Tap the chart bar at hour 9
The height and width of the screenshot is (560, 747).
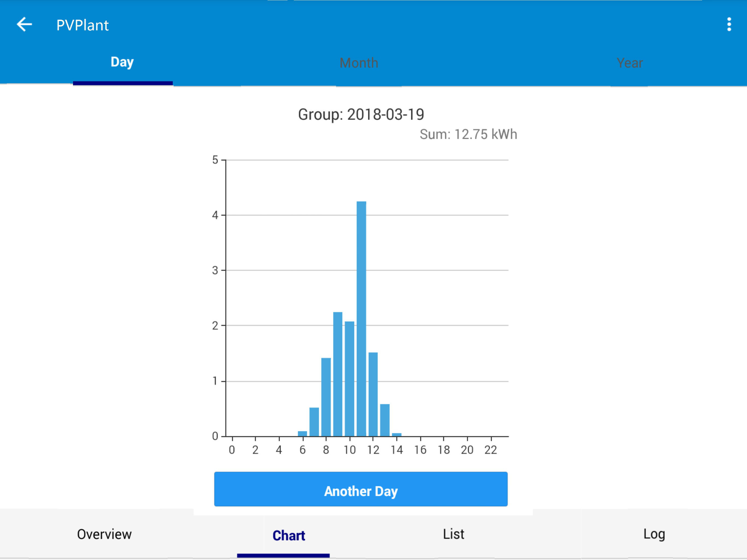(x=337, y=374)
